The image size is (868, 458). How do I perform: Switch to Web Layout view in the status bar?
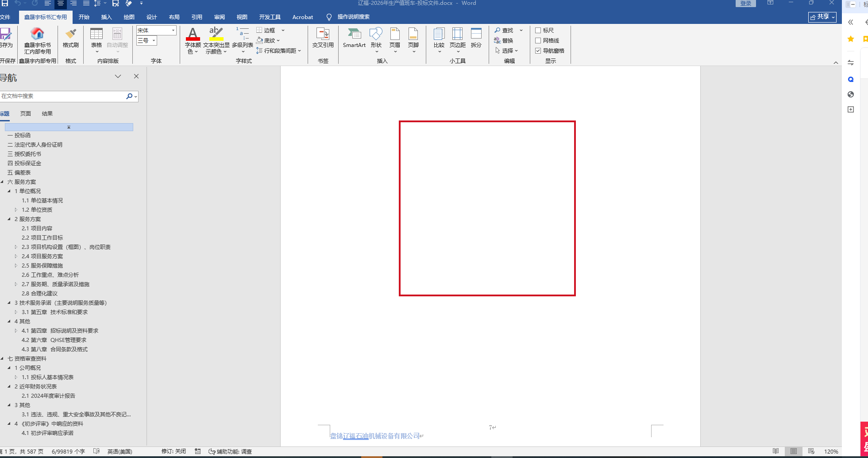point(811,451)
